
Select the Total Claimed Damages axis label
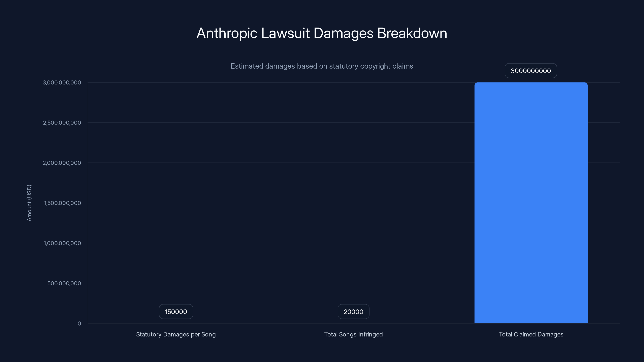pyautogui.click(x=531, y=334)
